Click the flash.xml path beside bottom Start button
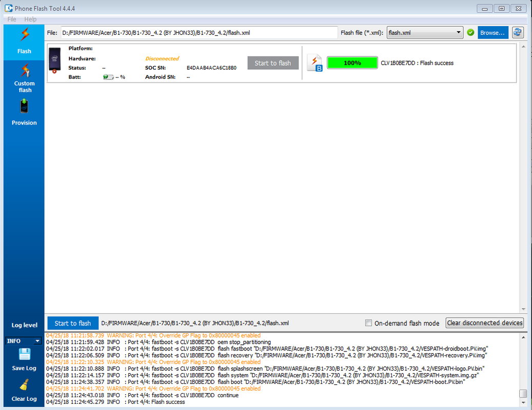Screen dimensions: 532x410 [195, 323]
